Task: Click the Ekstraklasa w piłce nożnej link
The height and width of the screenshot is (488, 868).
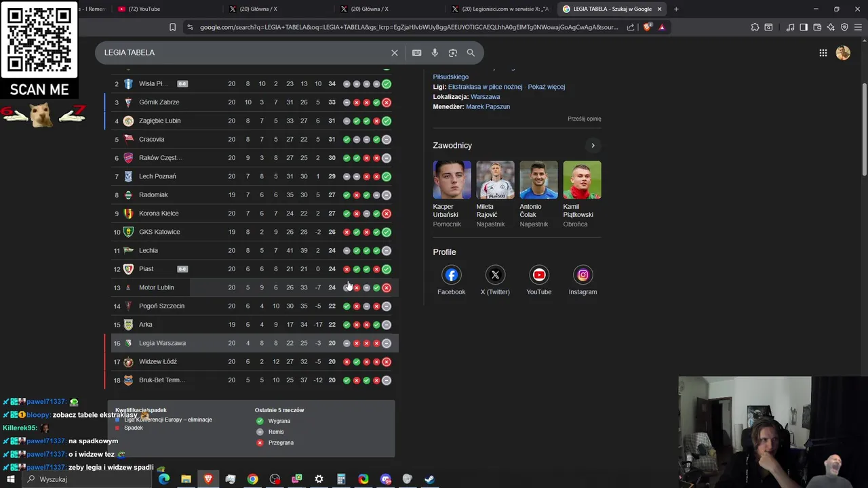Action: [x=485, y=87]
